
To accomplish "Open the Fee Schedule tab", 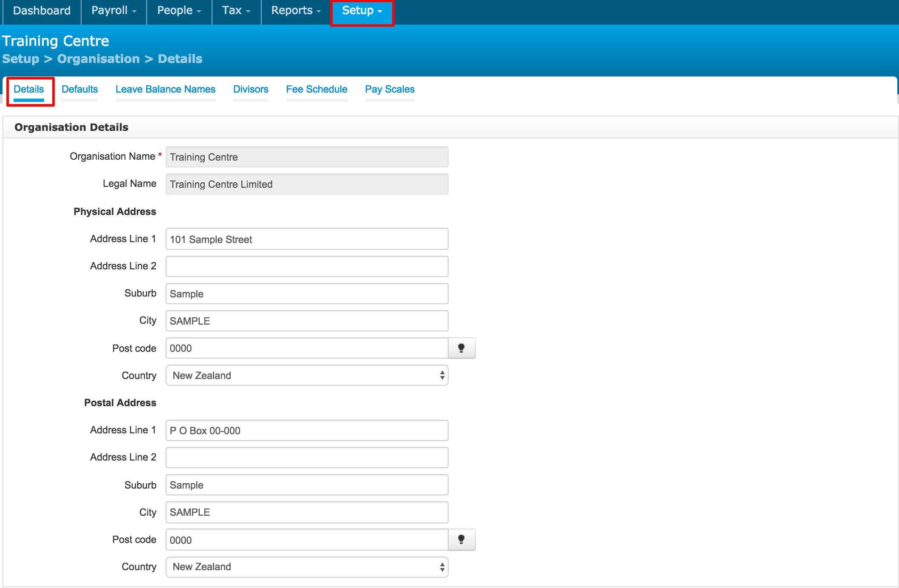I will point(317,89).
